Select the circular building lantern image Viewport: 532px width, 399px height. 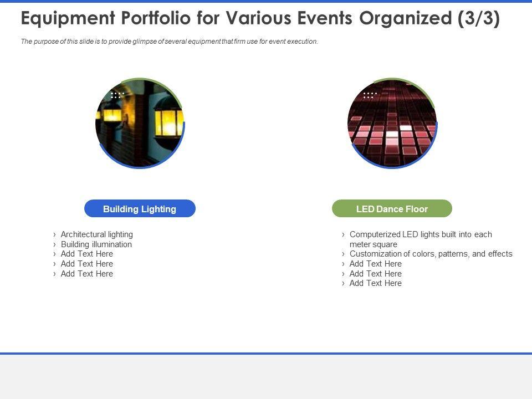pos(140,124)
